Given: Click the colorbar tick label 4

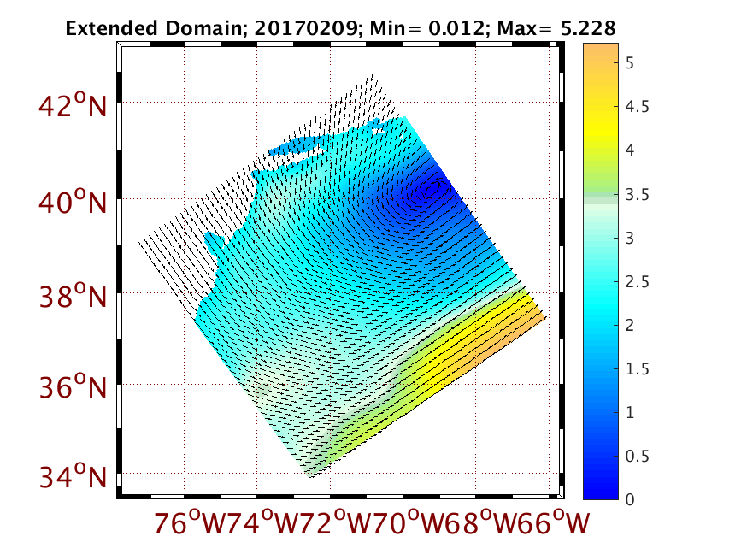Looking at the screenshot, I should pyautogui.click(x=630, y=150).
